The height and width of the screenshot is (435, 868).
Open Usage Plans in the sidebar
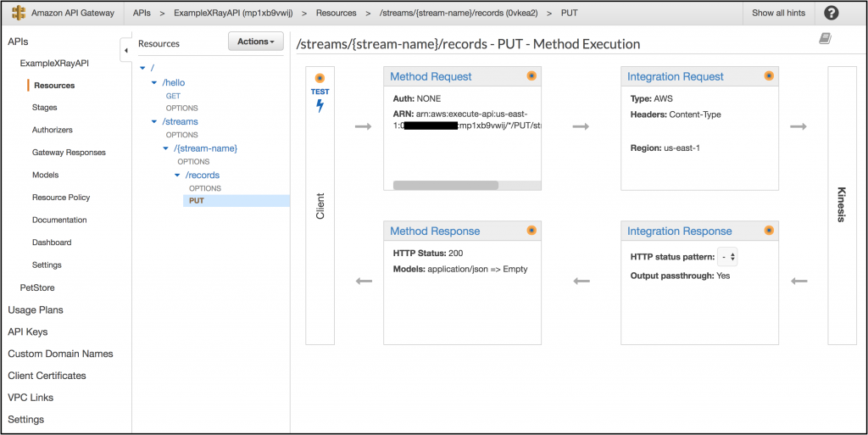36,310
